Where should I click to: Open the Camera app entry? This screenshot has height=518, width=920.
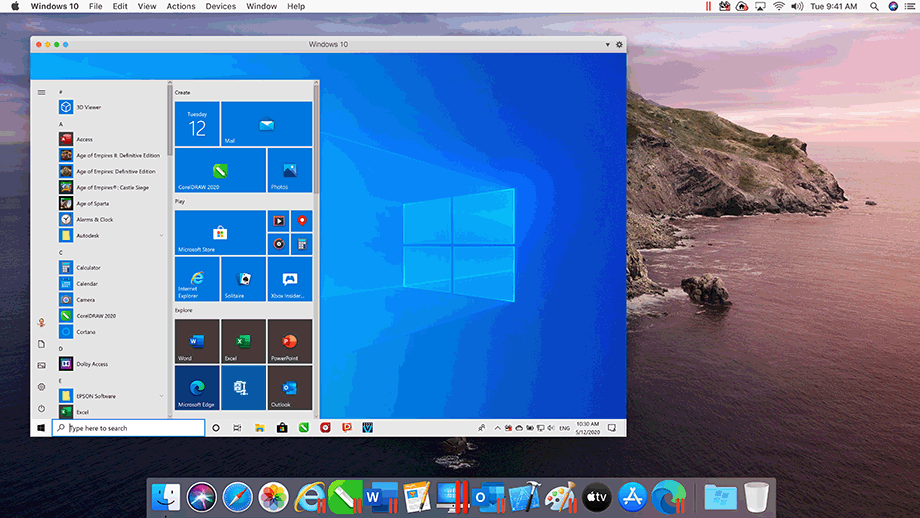pyautogui.click(x=77, y=300)
